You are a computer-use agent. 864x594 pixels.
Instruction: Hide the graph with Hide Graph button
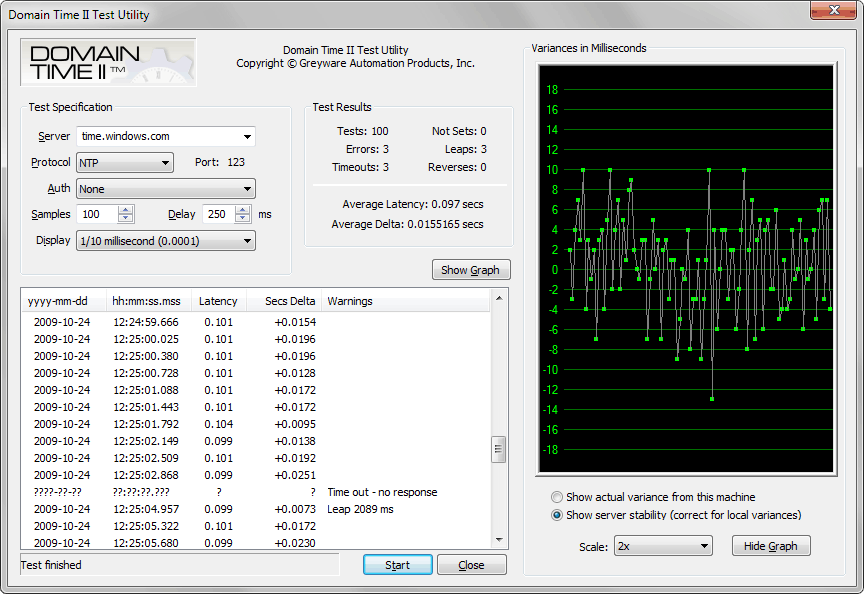pos(770,545)
